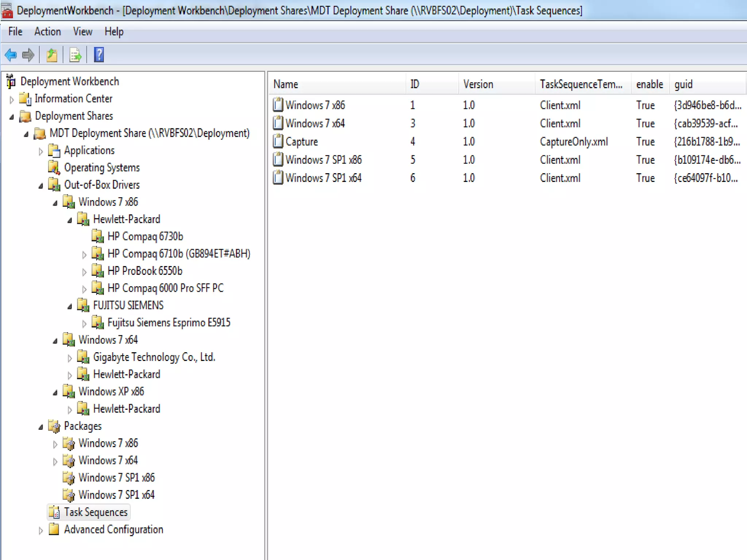This screenshot has width=747, height=560.
Task: Sort by the guid column header
Action: point(708,84)
